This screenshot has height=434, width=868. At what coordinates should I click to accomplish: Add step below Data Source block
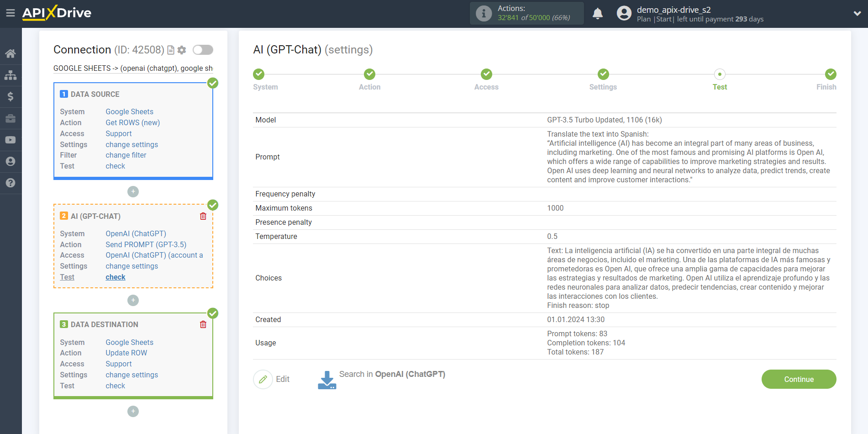pyautogui.click(x=133, y=191)
